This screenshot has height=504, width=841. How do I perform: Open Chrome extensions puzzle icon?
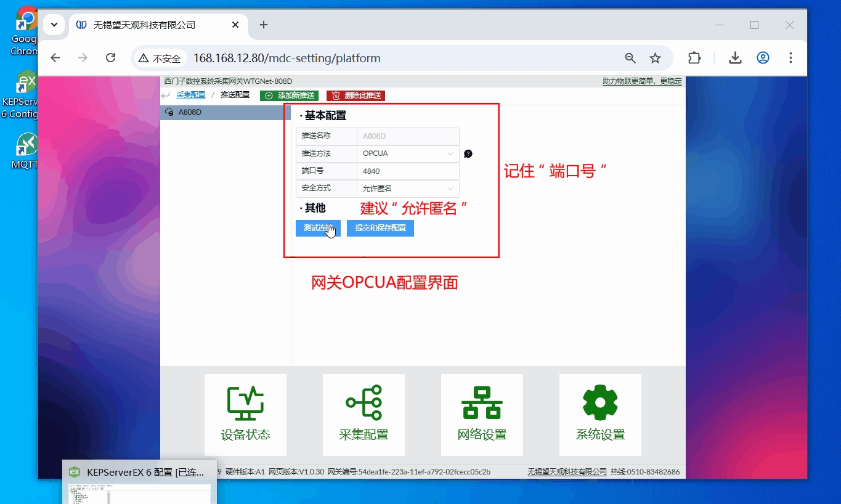point(694,58)
